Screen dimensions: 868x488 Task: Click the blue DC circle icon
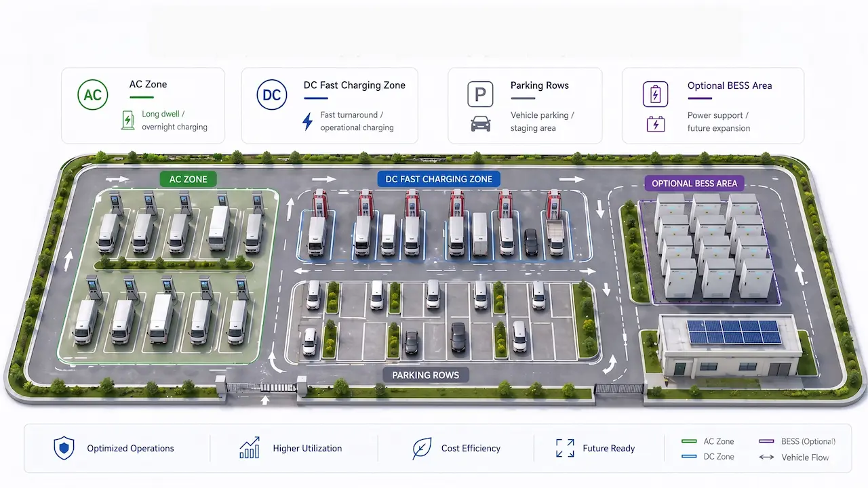[x=271, y=95]
